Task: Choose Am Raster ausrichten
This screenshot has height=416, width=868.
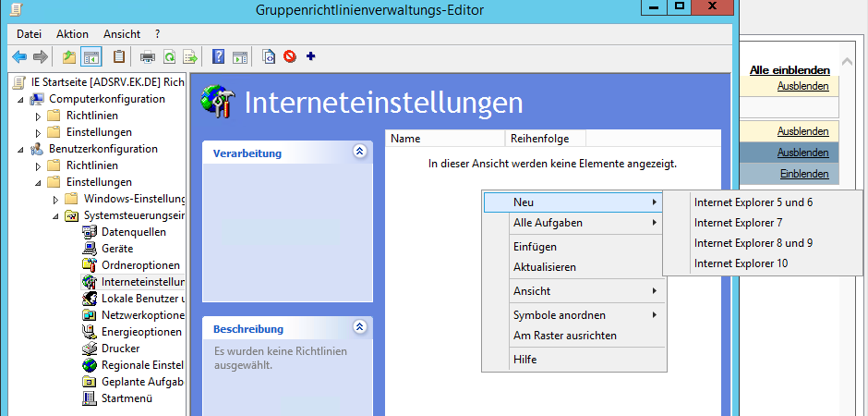Action: click(x=573, y=336)
